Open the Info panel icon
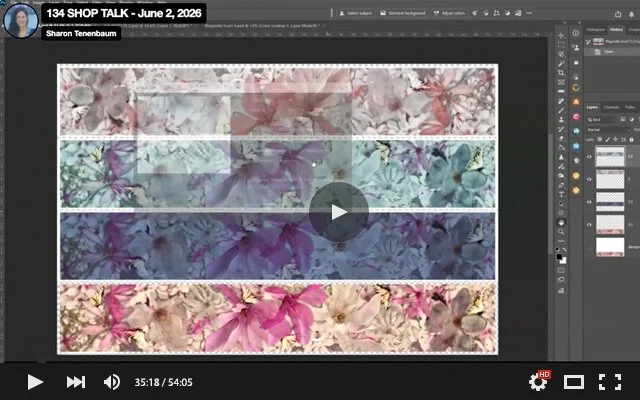Viewport: 640px width, 400px height. click(576, 33)
